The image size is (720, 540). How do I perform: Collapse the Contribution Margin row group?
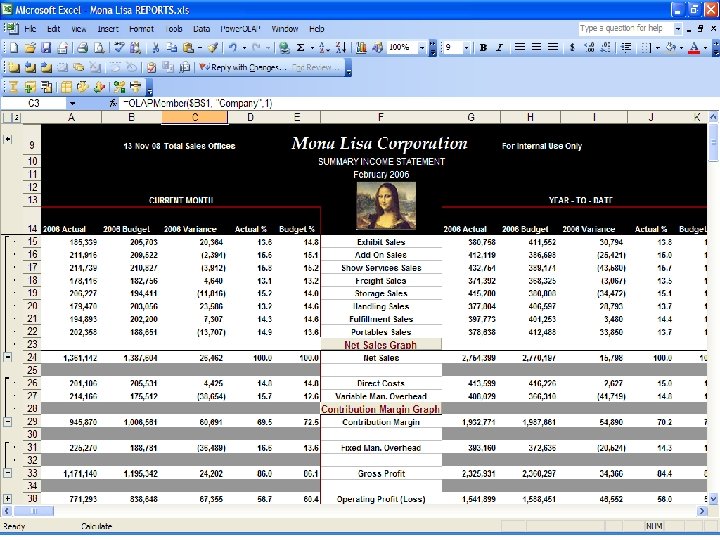(x=8, y=422)
